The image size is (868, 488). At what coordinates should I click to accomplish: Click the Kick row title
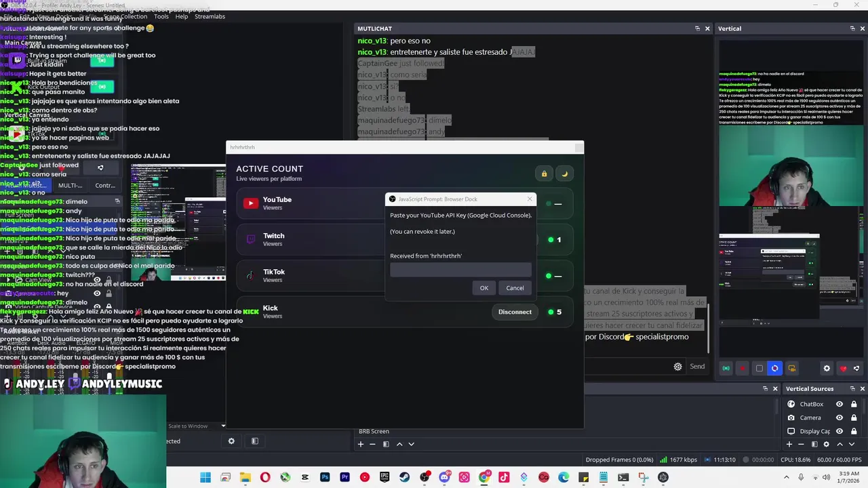point(270,308)
